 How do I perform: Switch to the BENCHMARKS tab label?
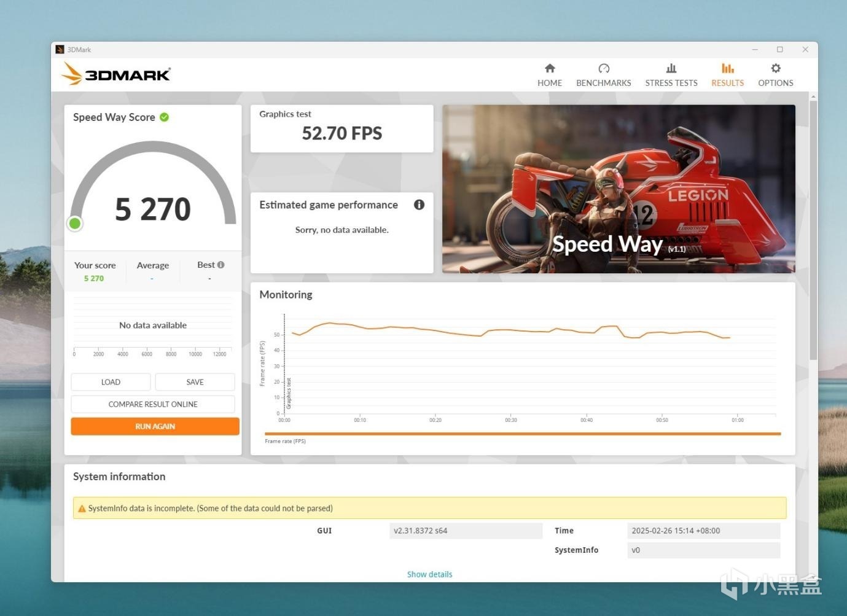(604, 83)
